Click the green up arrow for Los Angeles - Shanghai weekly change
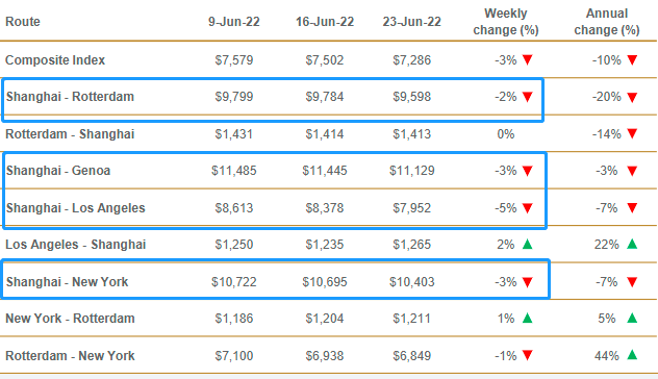The width and height of the screenshot is (658, 379). point(527,244)
